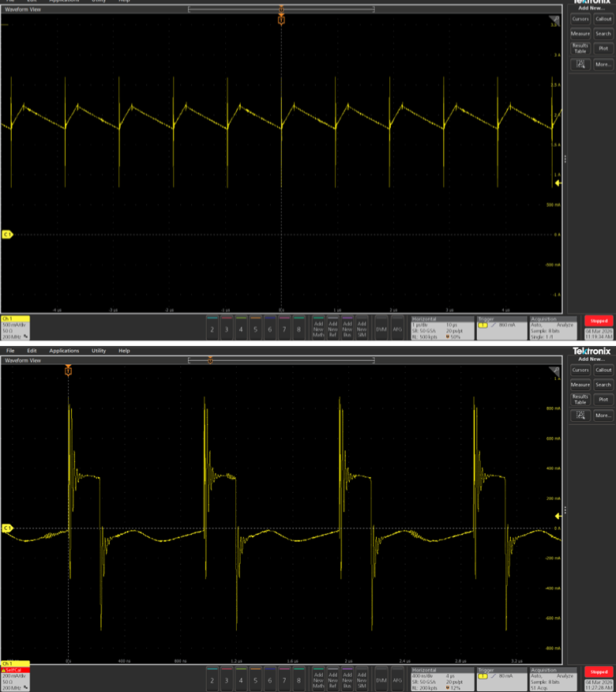Toggle AFG in upper scope settings bar
The image size is (616, 692).
(397, 328)
